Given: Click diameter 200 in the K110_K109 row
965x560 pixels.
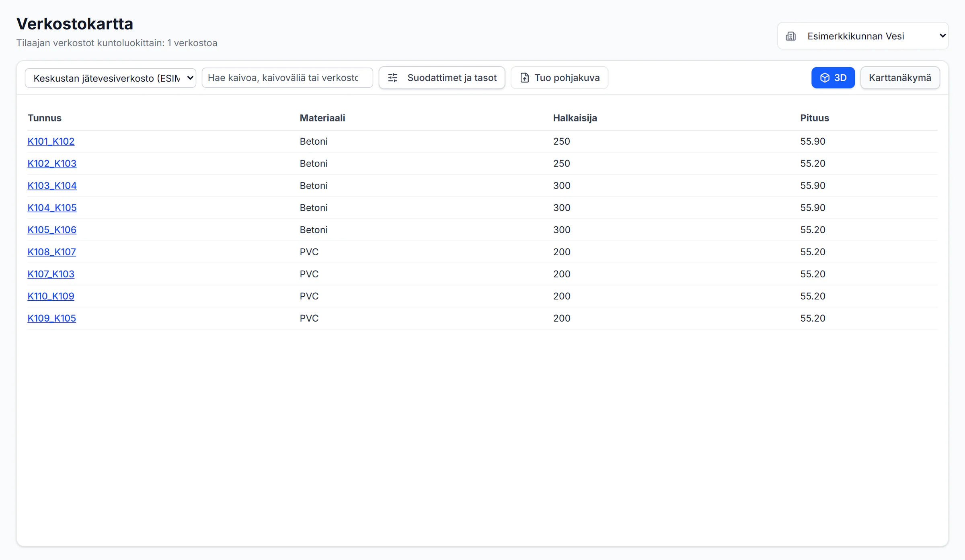Looking at the screenshot, I should click(562, 296).
